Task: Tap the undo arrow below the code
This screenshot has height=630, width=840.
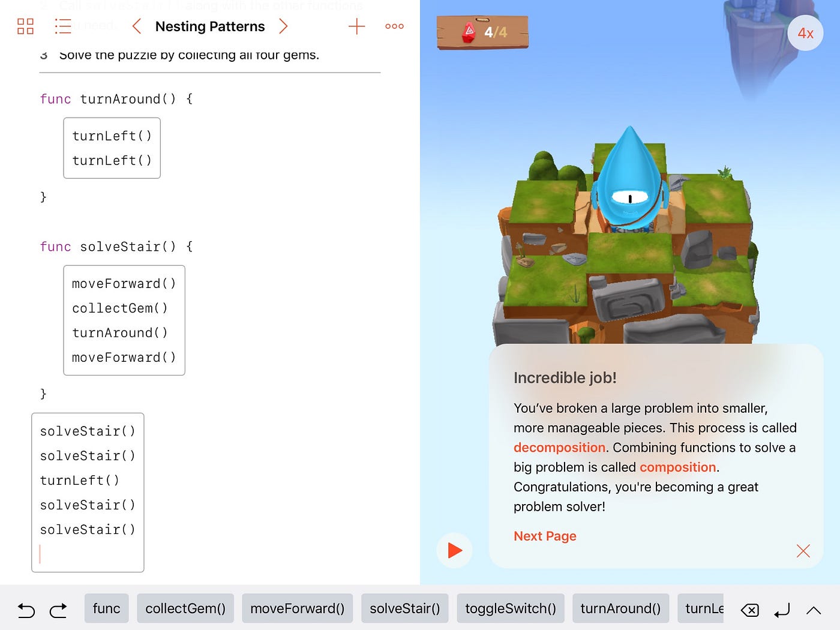Action: (26, 610)
